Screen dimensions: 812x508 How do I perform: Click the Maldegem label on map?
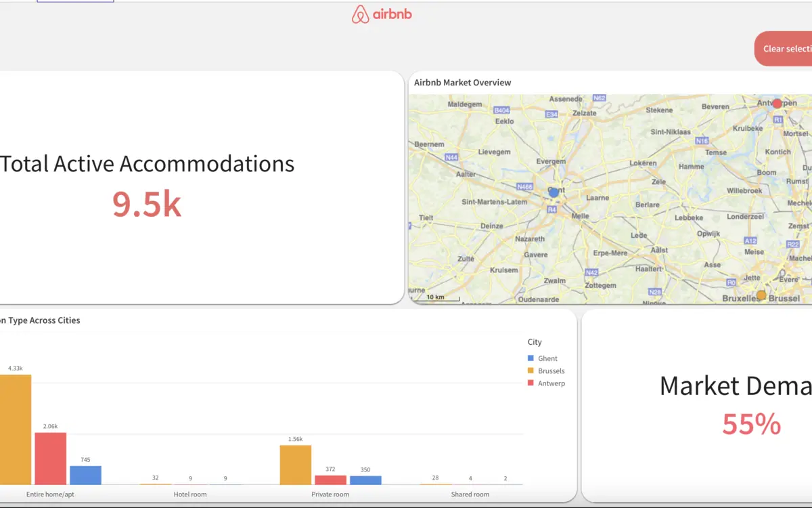pyautogui.click(x=465, y=104)
